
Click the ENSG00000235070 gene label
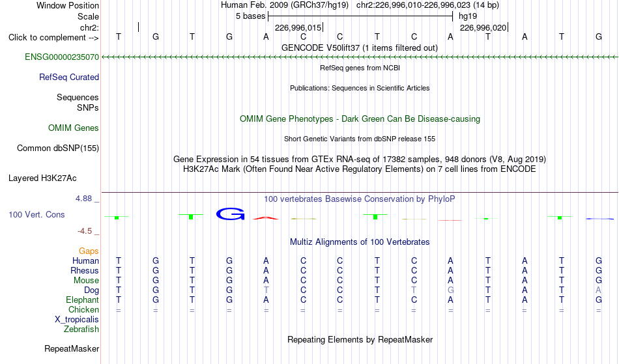62,57
